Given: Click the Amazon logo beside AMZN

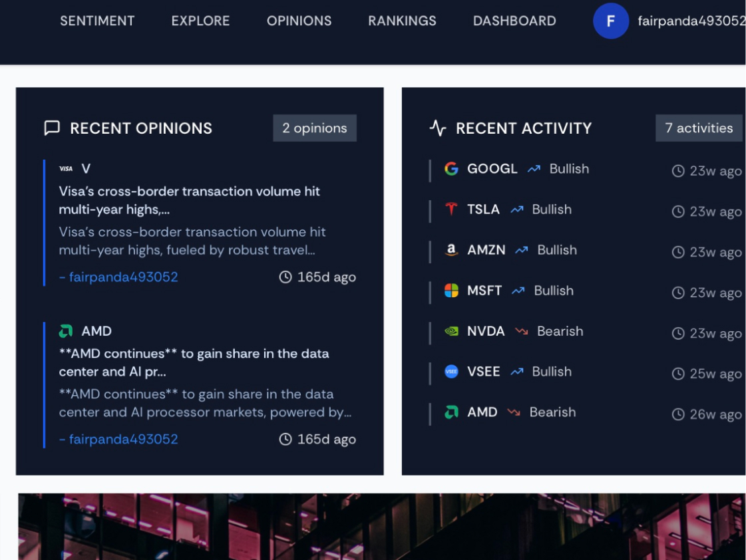Looking at the screenshot, I should pos(452,250).
